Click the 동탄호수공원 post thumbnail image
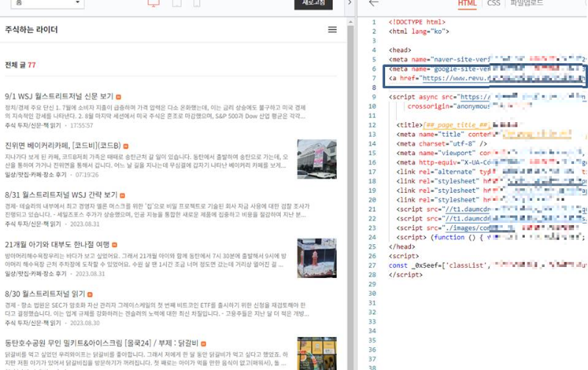This screenshot has height=370, width=588. click(x=317, y=354)
